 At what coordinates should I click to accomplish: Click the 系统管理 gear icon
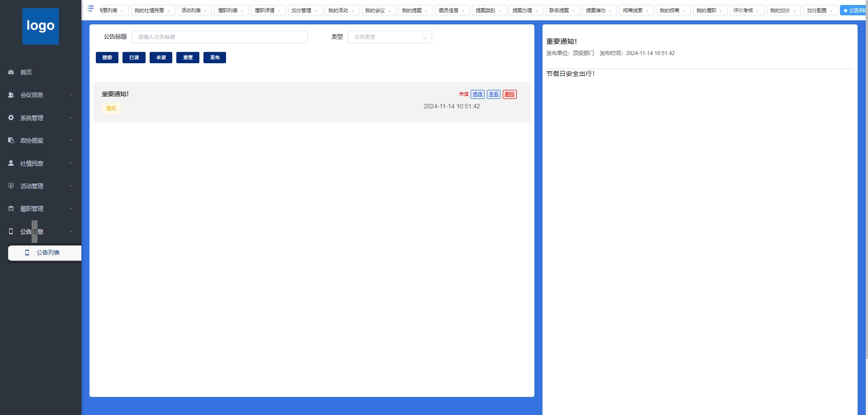tap(11, 117)
